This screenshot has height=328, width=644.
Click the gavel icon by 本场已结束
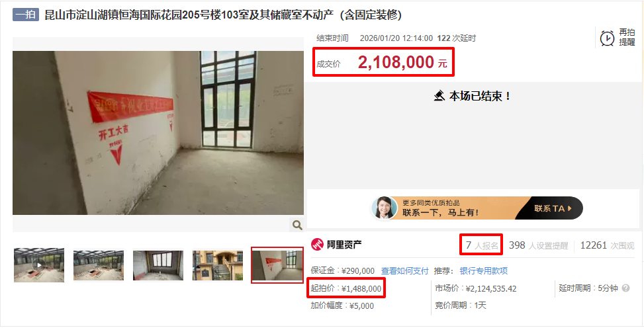coord(439,96)
